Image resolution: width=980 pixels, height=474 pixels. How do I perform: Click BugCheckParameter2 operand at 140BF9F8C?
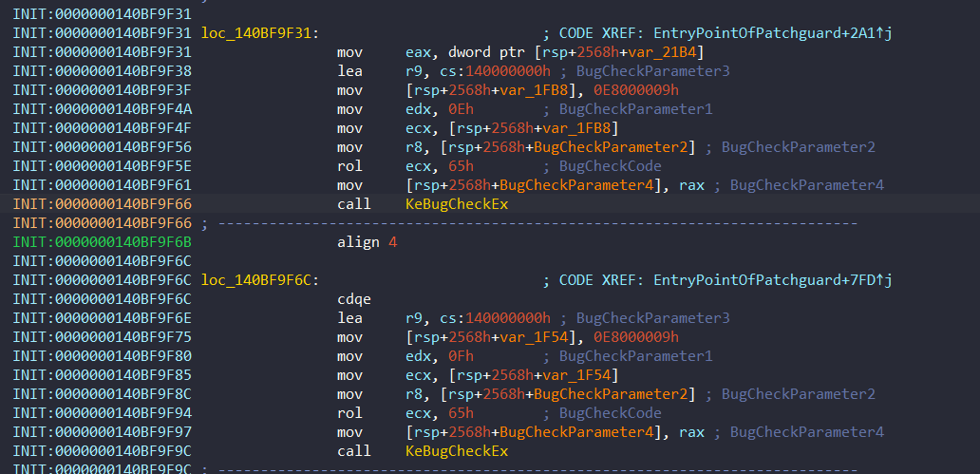[x=612, y=394]
